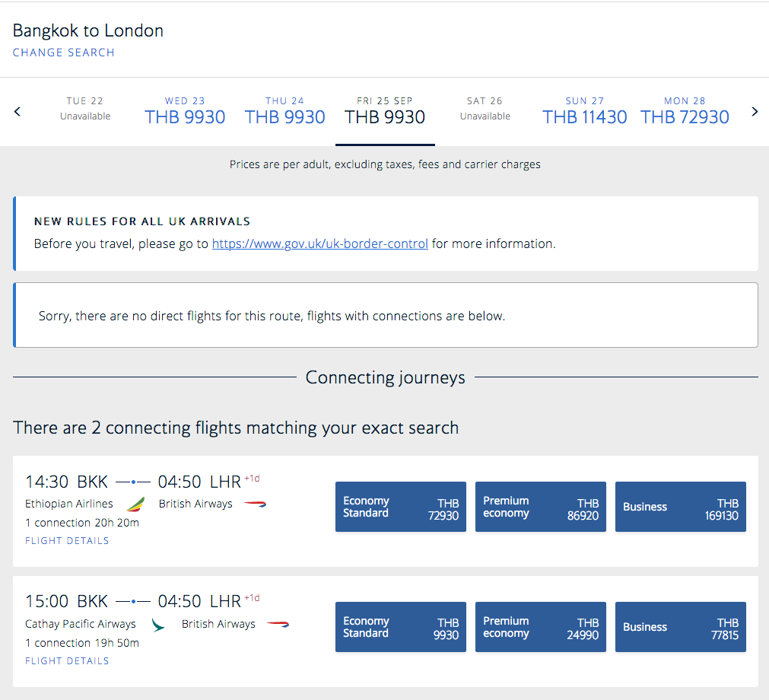This screenshot has height=700, width=769.
Task: Select SUN 27 THB 11430 tab
Action: [585, 111]
